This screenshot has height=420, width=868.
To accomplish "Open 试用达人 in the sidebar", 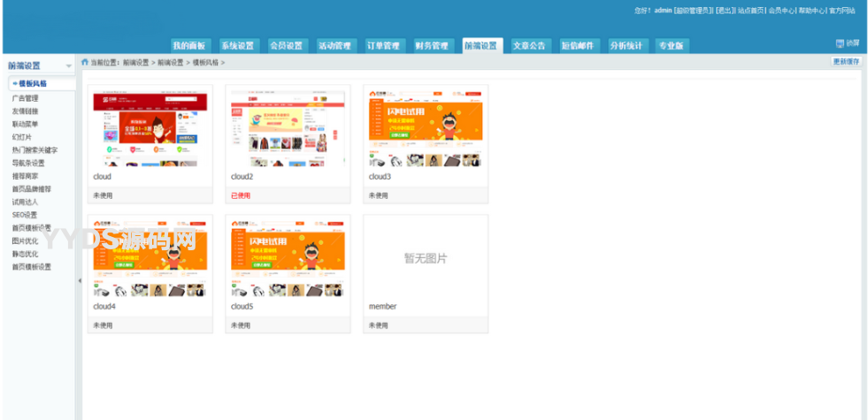I will pos(25,202).
